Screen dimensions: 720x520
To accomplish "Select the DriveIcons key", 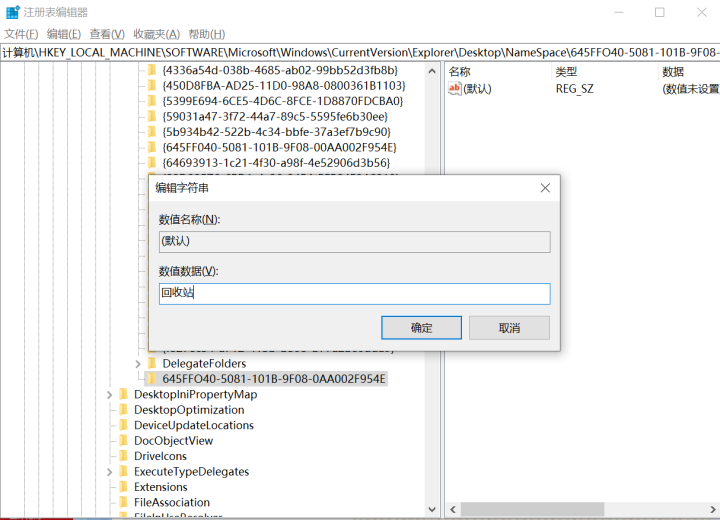I will (160, 456).
